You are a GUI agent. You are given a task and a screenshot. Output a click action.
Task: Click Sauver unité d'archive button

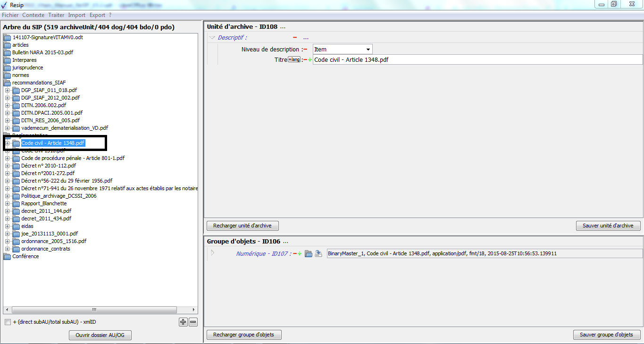click(608, 226)
